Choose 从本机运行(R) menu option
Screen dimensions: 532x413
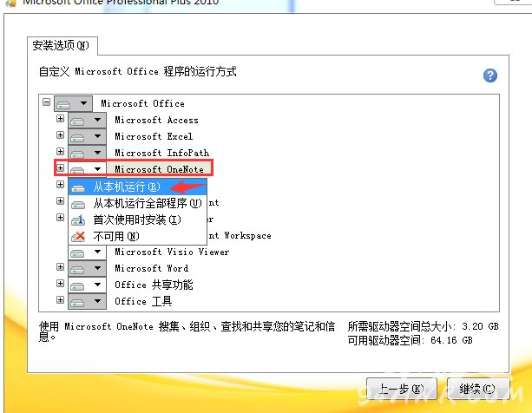137,187
